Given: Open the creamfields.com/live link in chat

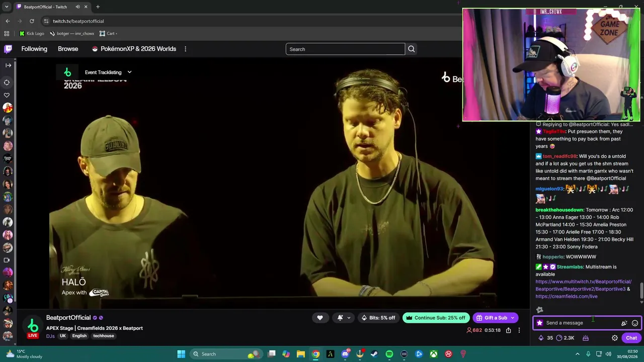Looking at the screenshot, I should pos(567,296).
